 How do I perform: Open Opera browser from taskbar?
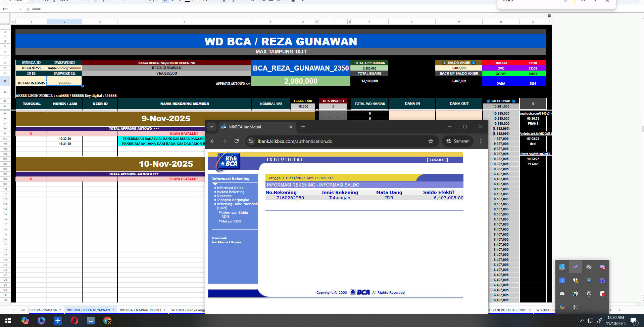coord(75,321)
